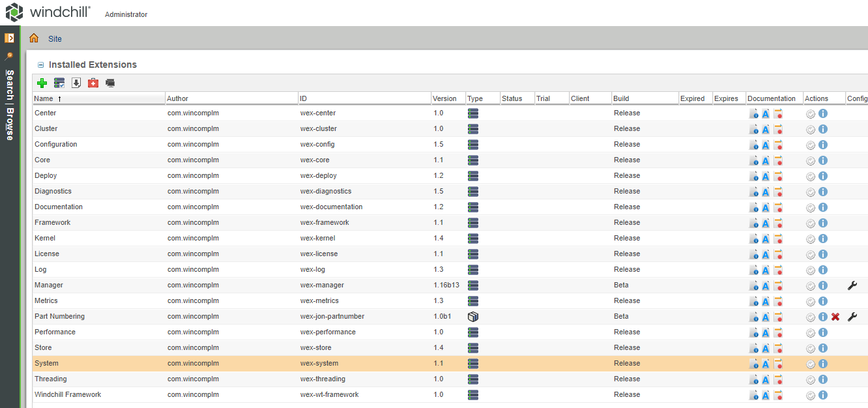Select the wex-cluster ID cell
Image resolution: width=868 pixels, height=408 pixels.
(319, 129)
